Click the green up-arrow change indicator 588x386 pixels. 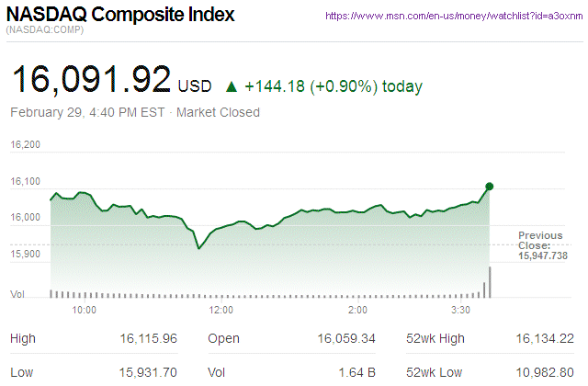coord(232,87)
